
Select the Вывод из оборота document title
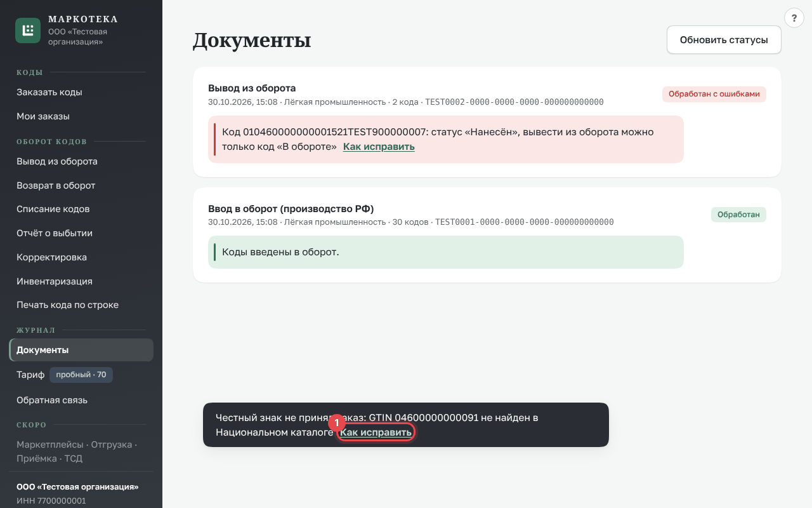coord(252,88)
